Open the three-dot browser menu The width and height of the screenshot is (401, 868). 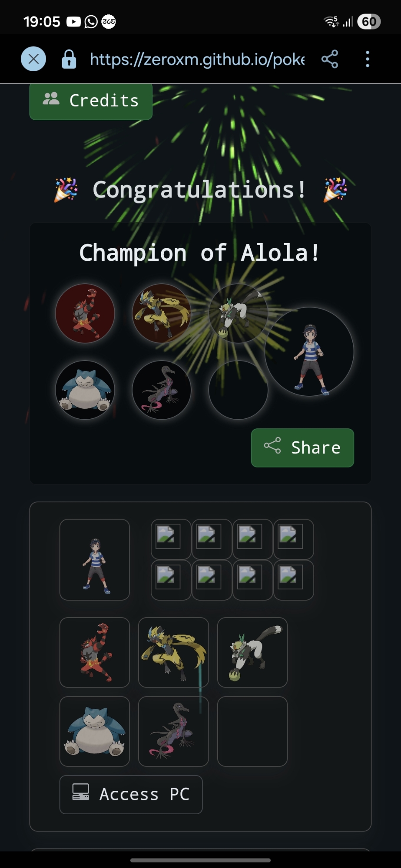368,59
